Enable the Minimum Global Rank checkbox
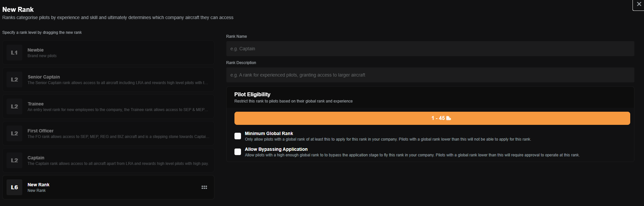 [238, 136]
